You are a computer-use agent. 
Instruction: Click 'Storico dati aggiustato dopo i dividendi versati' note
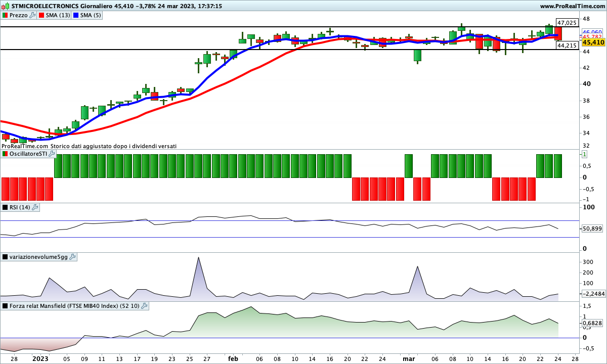tap(114, 146)
